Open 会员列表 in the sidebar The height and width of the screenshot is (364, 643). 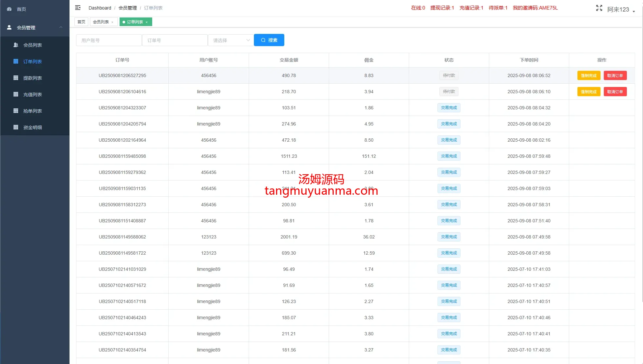coord(32,45)
